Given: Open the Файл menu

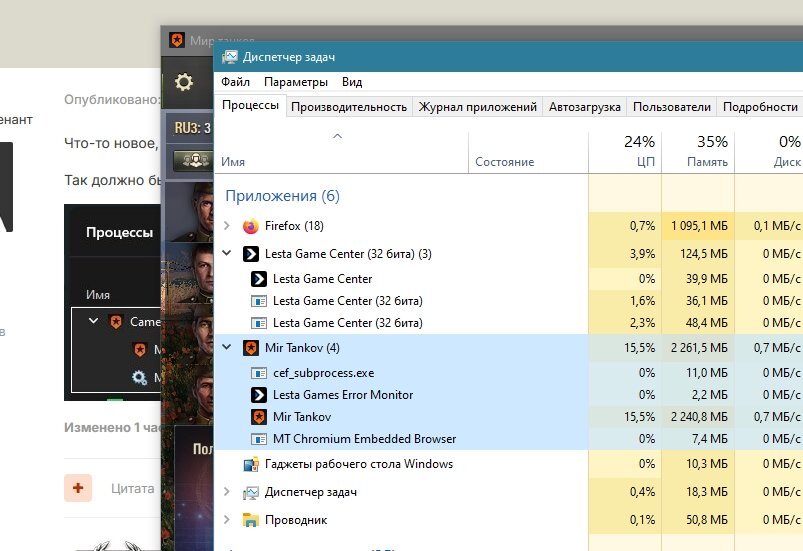Looking at the screenshot, I should coord(236,82).
